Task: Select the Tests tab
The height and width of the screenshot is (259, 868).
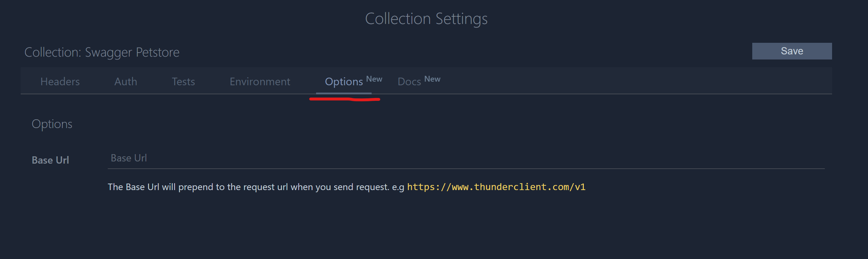Action: (183, 82)
